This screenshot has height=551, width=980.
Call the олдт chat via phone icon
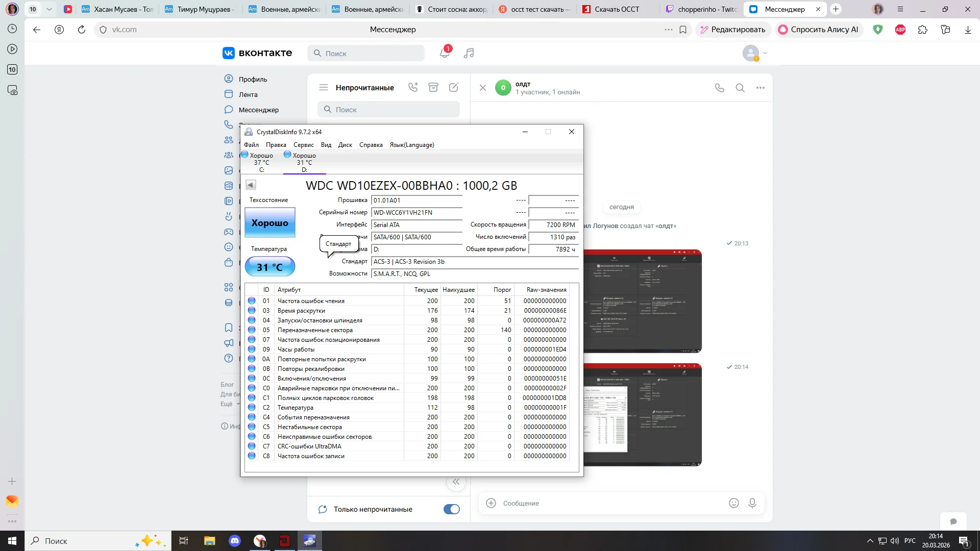(x=720, y=88)
